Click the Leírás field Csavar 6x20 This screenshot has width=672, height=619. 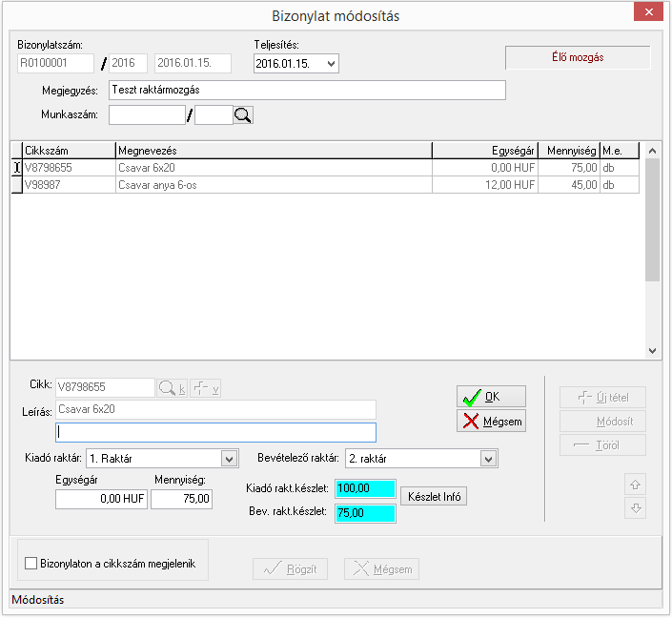click(x=216, y=410)
